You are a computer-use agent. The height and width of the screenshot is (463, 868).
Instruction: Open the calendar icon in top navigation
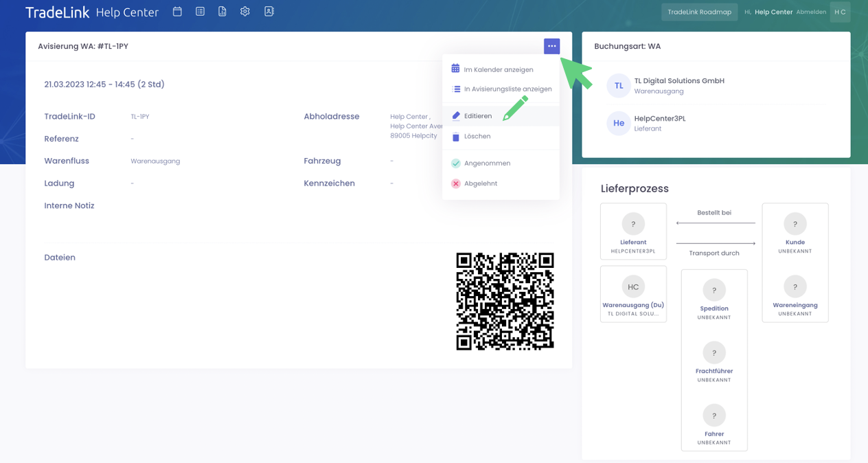click(x=177, y=12)
